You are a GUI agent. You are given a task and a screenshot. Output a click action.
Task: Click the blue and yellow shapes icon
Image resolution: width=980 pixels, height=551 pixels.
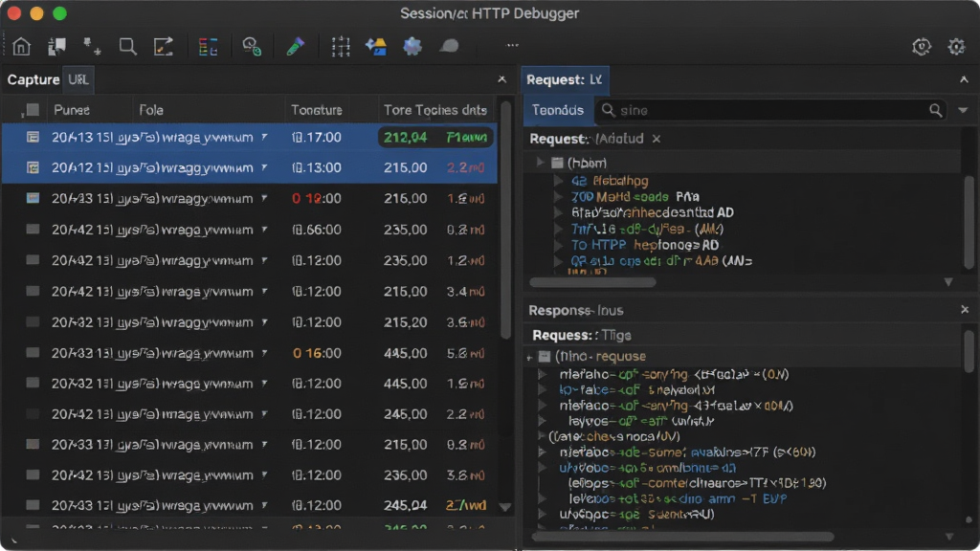376,46
